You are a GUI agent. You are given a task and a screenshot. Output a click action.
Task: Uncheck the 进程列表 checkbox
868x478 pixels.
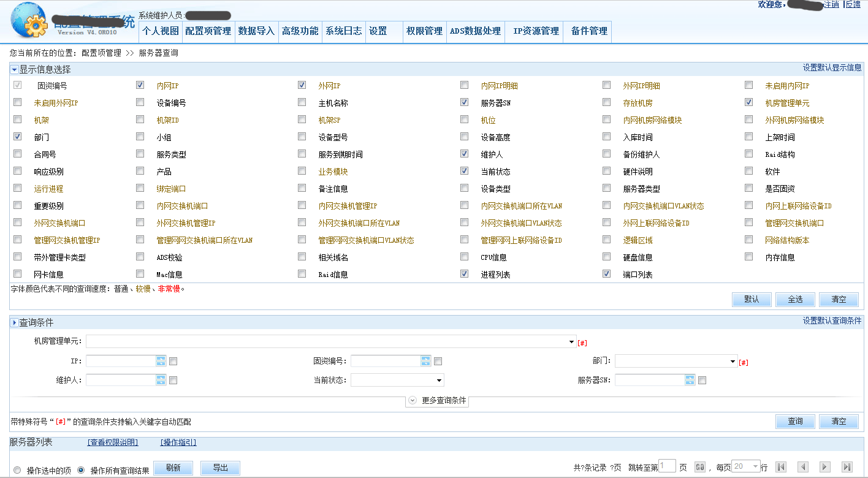click(464, 274)
